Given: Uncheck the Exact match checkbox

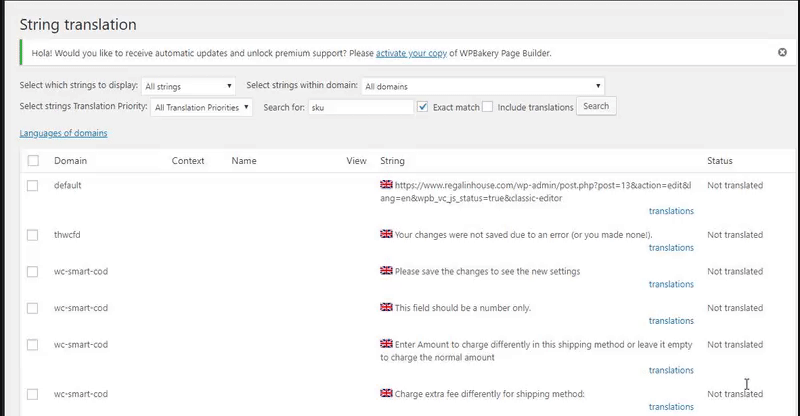Looking at the screenshot, I should pos(423,107).
